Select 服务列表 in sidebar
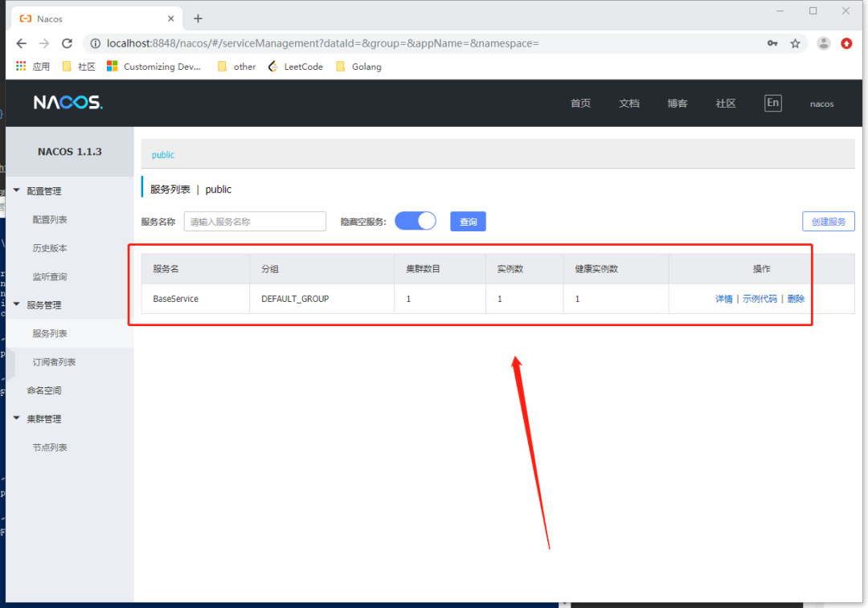The image size is (868, 608). point(50,333)
